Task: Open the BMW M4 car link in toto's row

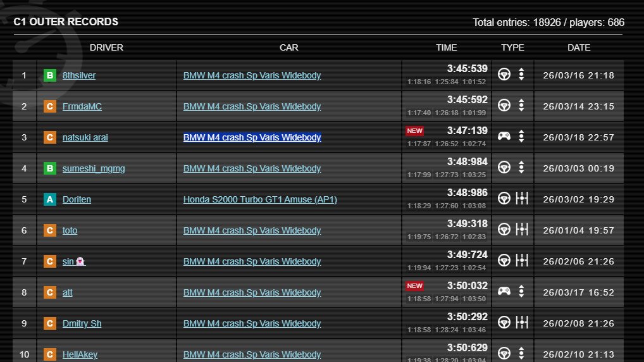Action: [252, 230]
